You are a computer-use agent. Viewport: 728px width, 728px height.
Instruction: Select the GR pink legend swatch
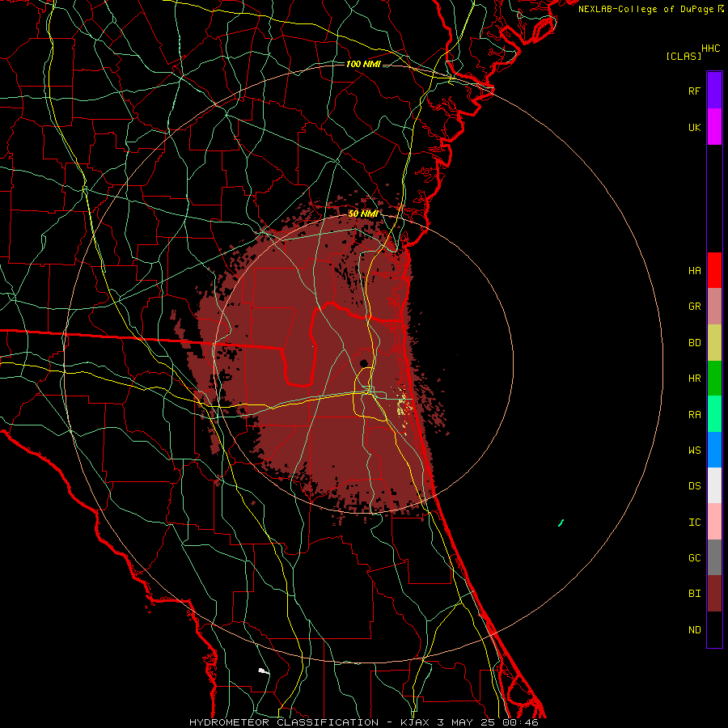coord(714,307)
